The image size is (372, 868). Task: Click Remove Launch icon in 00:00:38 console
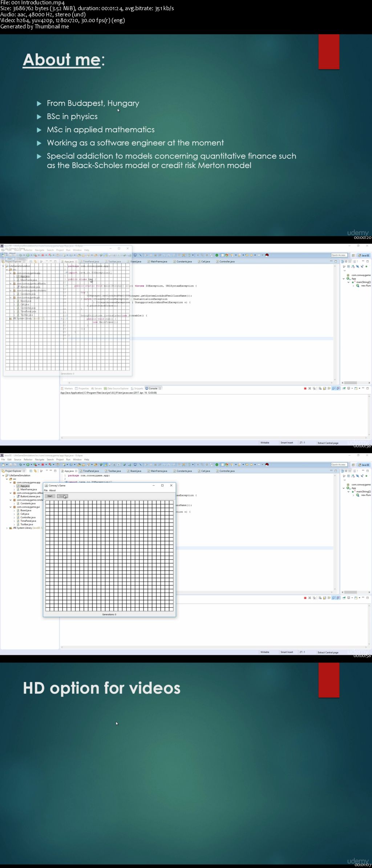pyautogui.click(x=310, y=388)
